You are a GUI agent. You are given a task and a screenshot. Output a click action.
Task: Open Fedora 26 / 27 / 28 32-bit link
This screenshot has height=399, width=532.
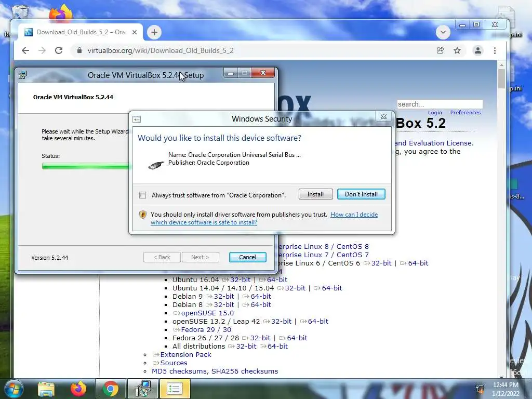pos(260,338)
